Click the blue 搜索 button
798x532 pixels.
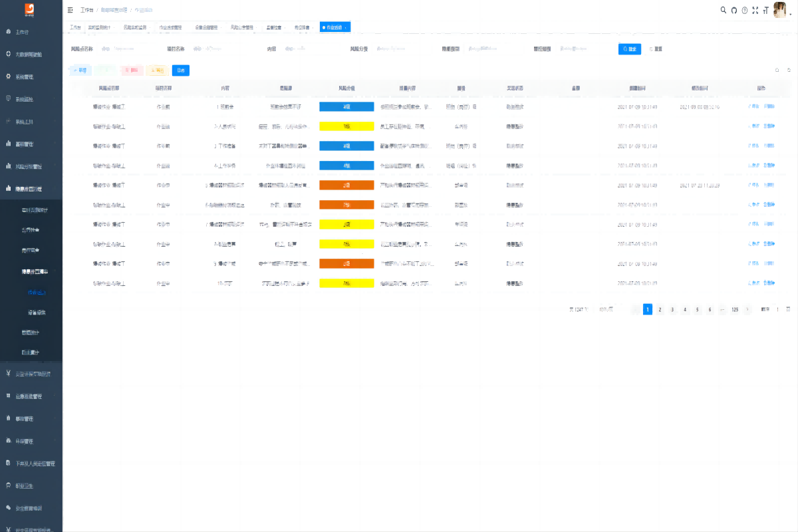[630, 49]
